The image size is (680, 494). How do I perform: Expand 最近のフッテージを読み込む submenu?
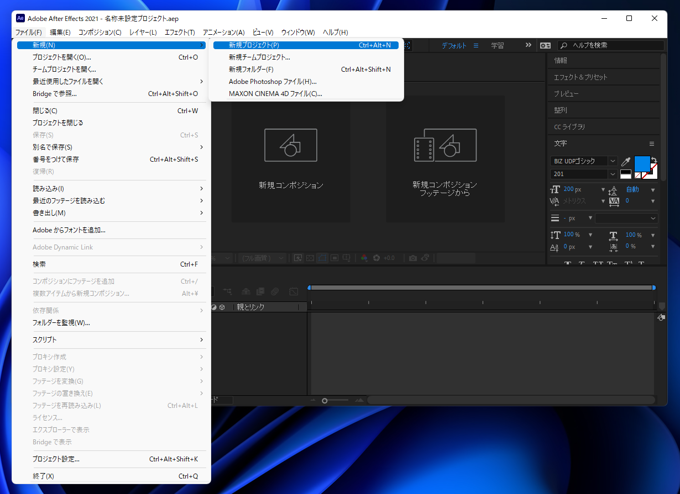(111, 201)
